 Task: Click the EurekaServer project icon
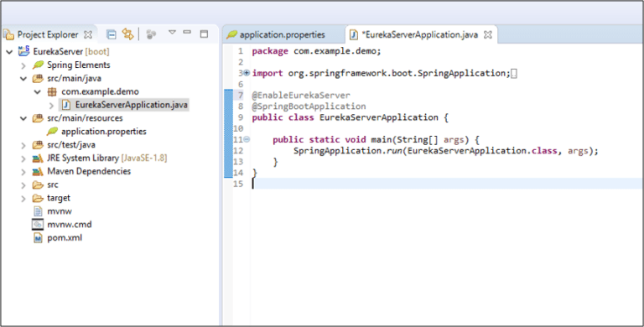click(23, 51)
